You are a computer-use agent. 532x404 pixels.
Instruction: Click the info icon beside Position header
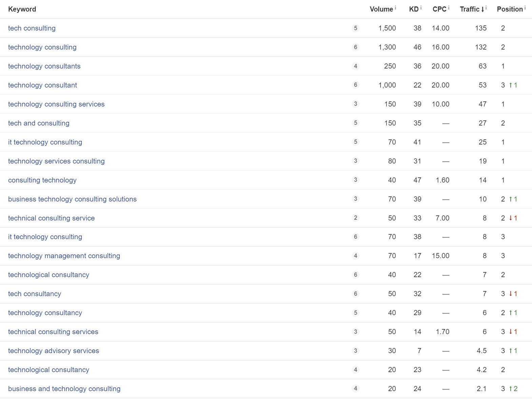(x=525, y=7)
